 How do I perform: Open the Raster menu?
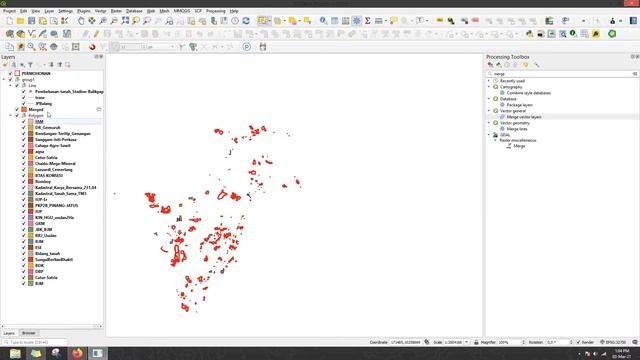(x=116, y=11)
